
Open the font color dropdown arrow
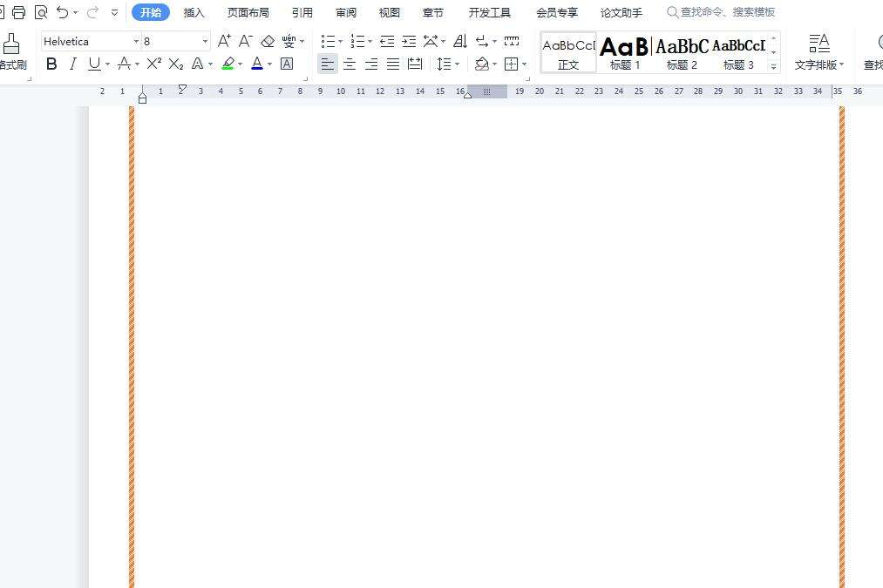[269, 64]
